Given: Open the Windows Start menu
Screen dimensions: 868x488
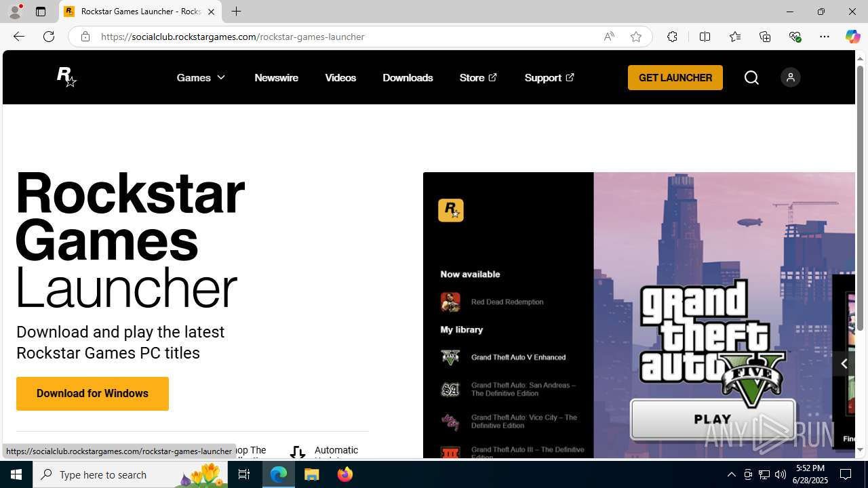Looking at the screenshot, I should (x=16, y=474).
